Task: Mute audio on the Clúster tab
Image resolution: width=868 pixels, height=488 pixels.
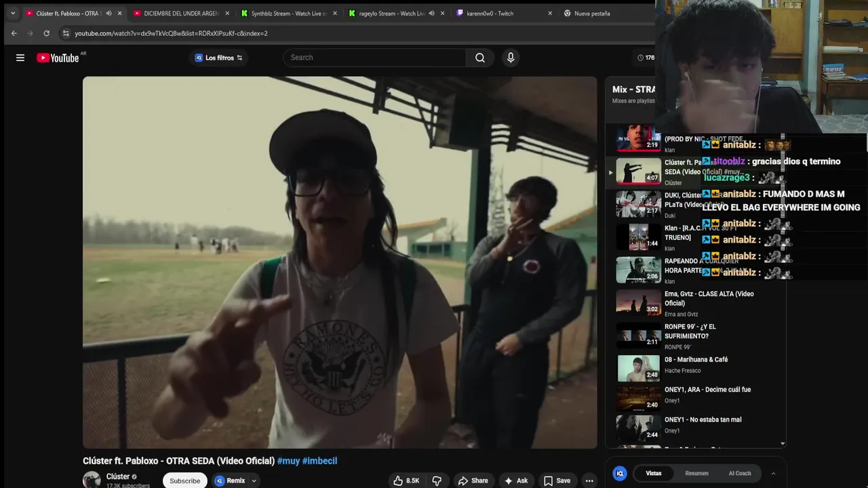Action: point(108,14)
